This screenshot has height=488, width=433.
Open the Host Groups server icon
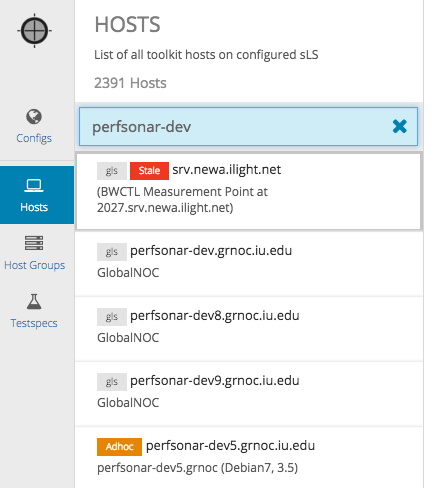tap(34, 243)
